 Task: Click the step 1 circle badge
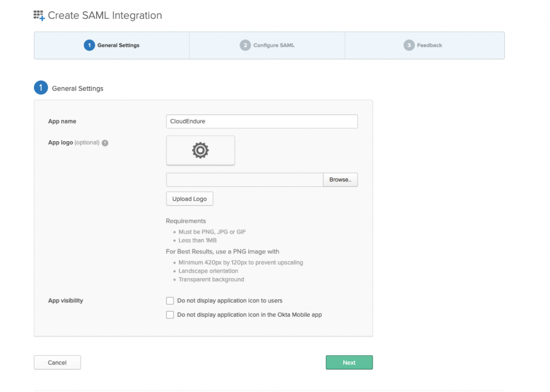pyautogui.click(x=89, y=45)
